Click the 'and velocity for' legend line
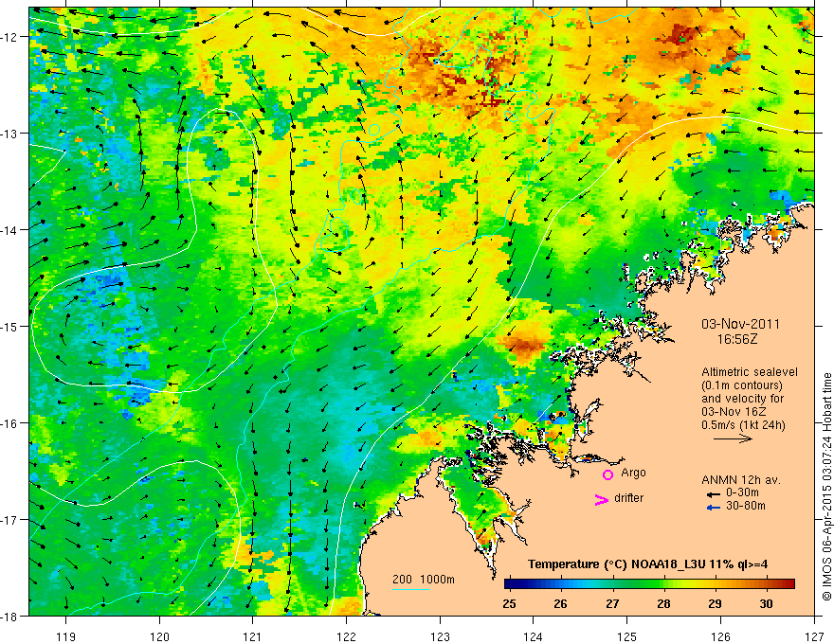This screenshot has height=644, width=834. 742,399
